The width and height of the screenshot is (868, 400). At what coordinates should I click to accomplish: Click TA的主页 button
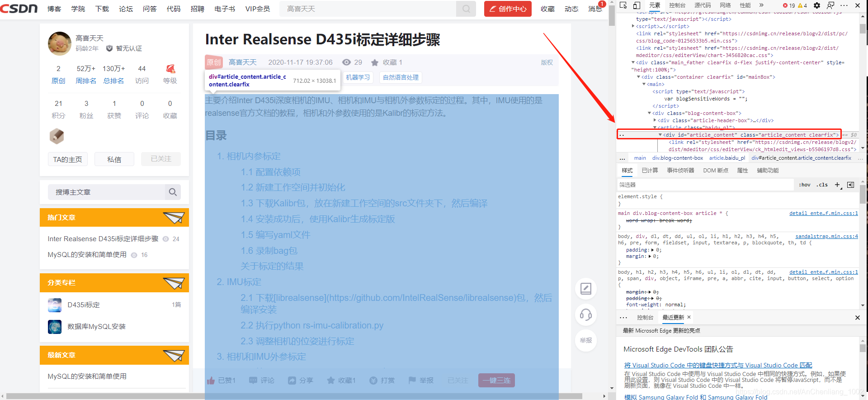click(68, 159)
